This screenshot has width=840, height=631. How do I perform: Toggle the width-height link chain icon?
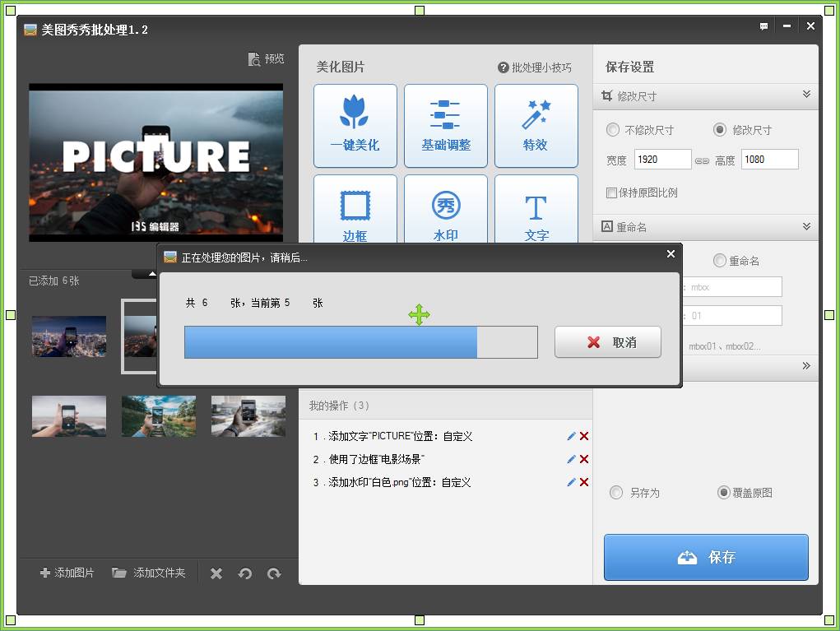click(702, 160)
